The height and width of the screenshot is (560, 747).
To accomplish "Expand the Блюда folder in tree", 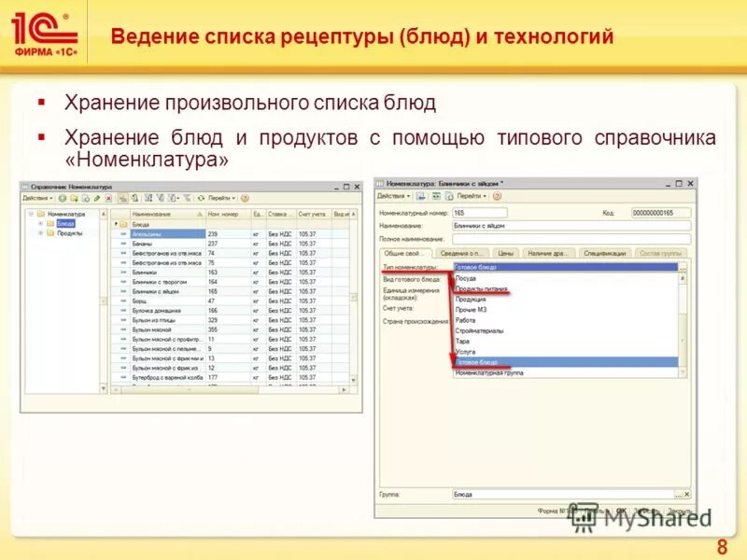I will (x=40, y=223).
